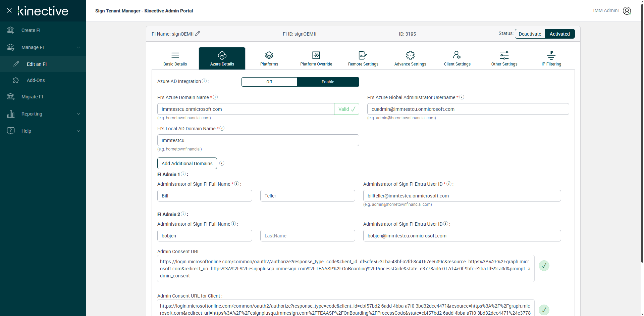
Task: Switch to the Other Settings tab
Action: 504,58
